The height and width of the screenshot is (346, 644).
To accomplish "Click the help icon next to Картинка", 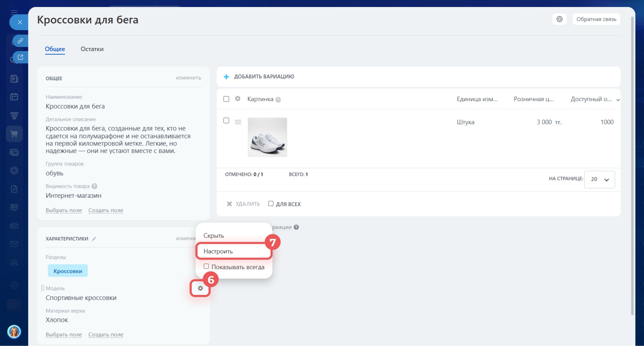I will (x=278, y=100).
